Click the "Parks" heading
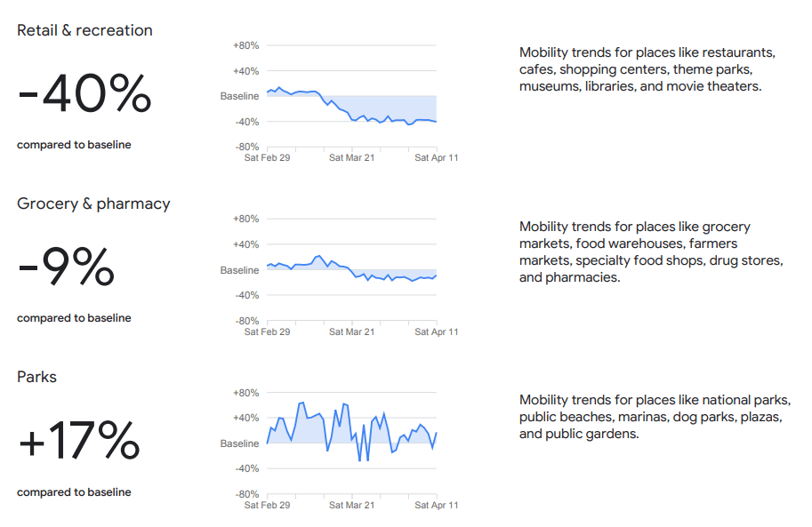The image size is (812, 527). pos(36,377)
